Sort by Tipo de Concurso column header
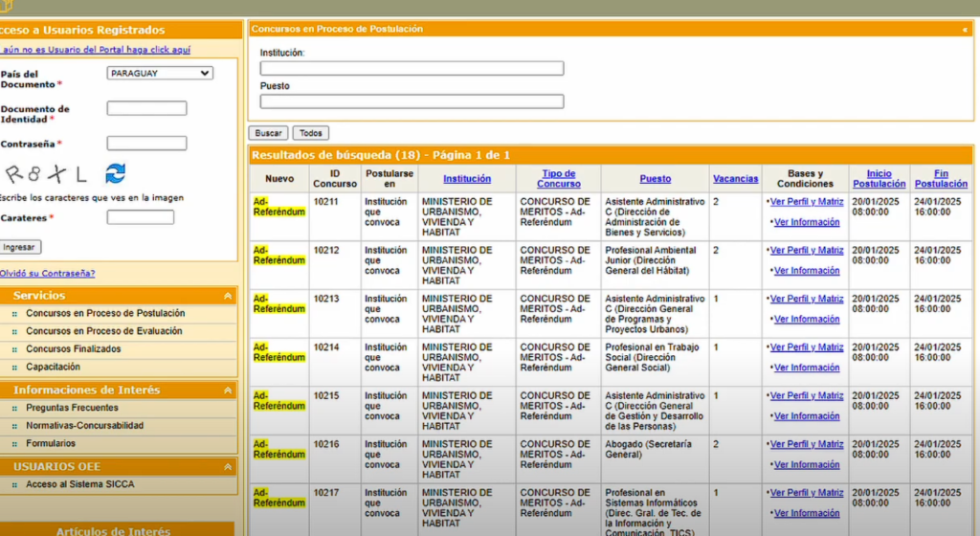The height and width of the screenshot is (536, 980). pos(559,179)
